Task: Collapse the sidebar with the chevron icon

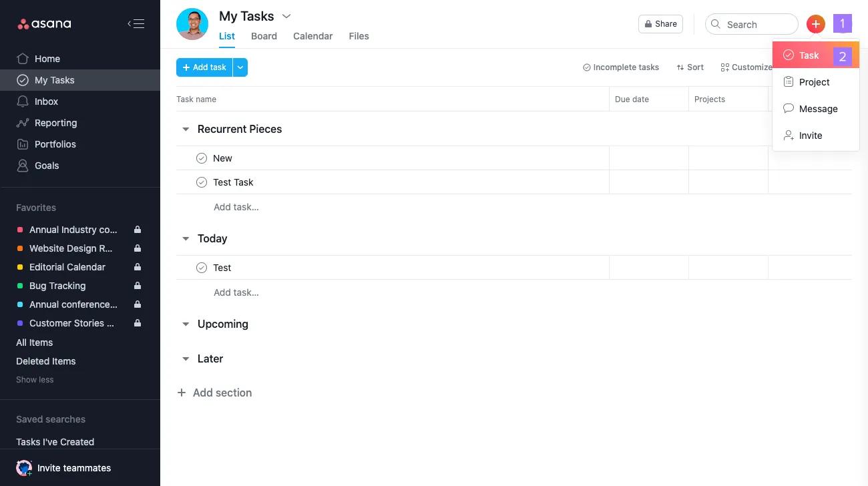Action: tap(136, 23)
